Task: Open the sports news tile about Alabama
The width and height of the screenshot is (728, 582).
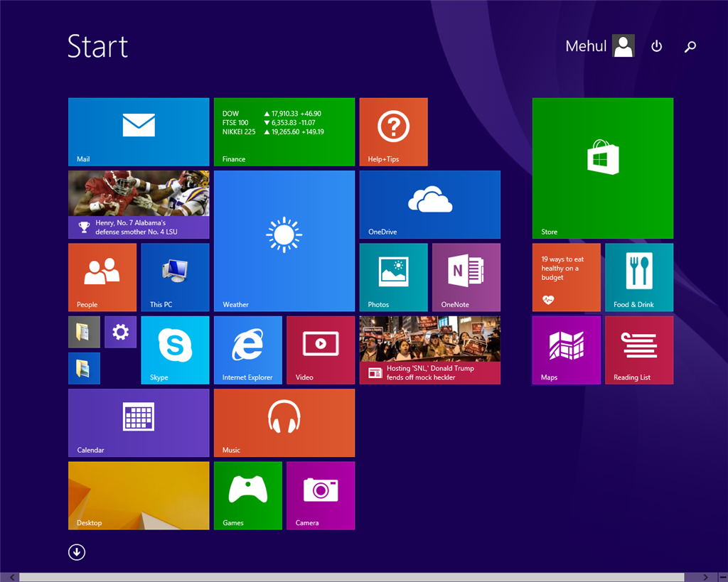Action: (139, 205)
